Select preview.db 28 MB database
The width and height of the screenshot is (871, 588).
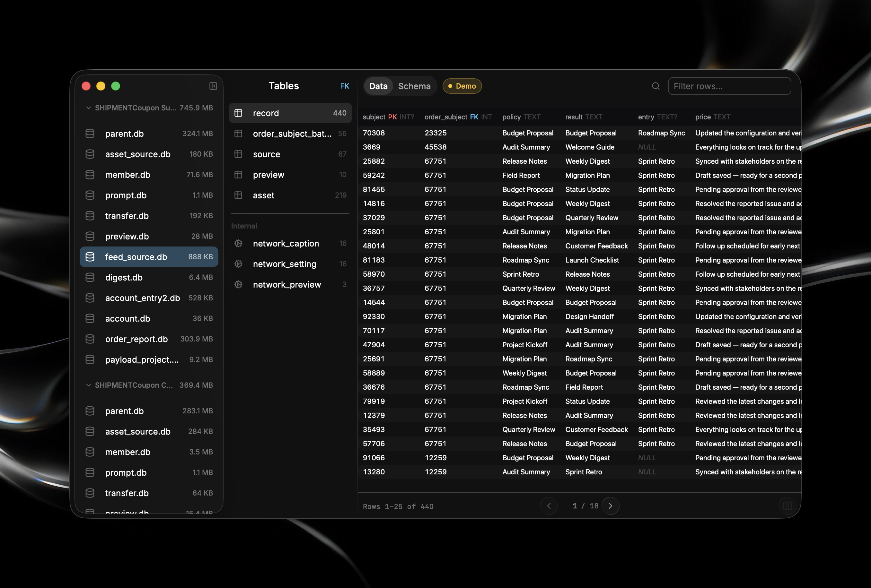click(x=149, y=236)
